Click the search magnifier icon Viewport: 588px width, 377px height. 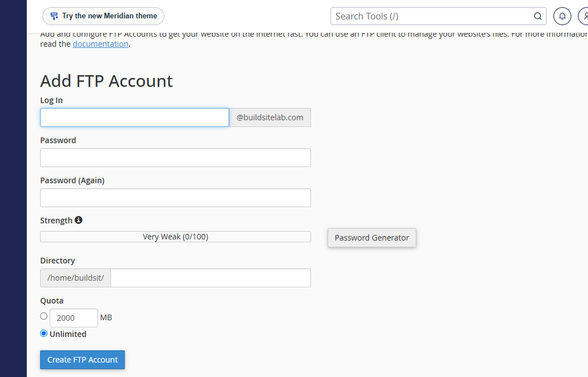pos(537,16)
